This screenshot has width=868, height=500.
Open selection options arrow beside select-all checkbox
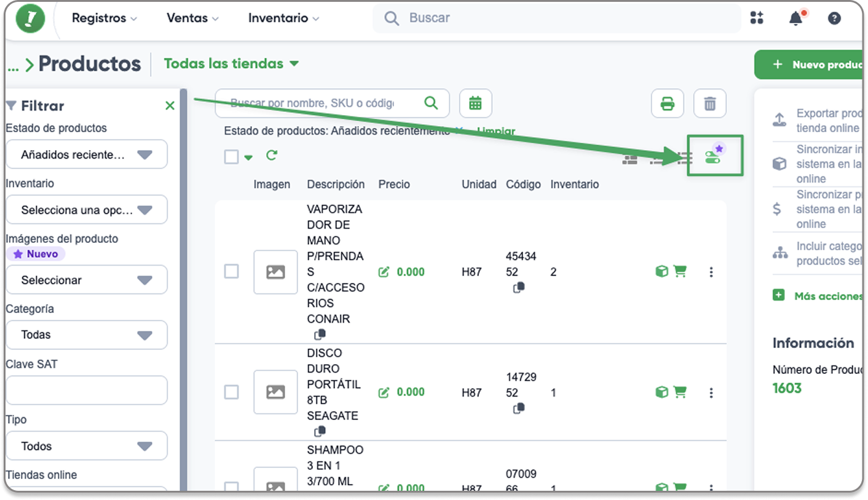click(248, 157)
